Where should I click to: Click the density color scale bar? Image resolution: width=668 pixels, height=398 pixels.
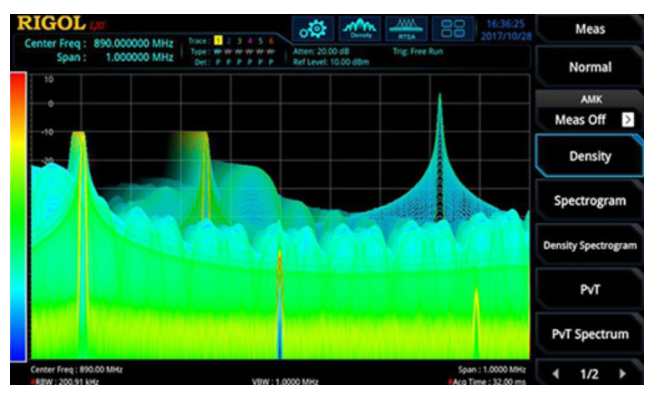(x=18, y=217)
